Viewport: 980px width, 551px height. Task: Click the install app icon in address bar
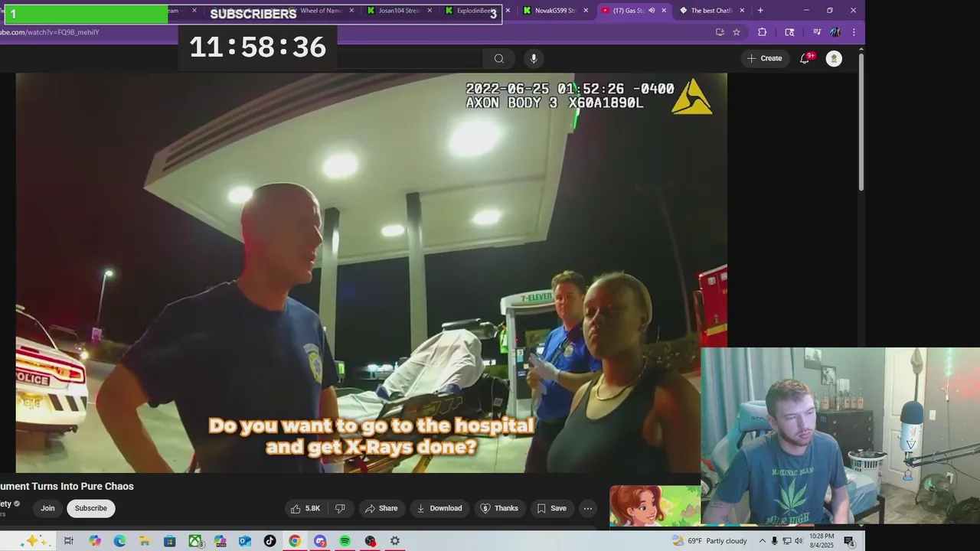coord(720,32)
